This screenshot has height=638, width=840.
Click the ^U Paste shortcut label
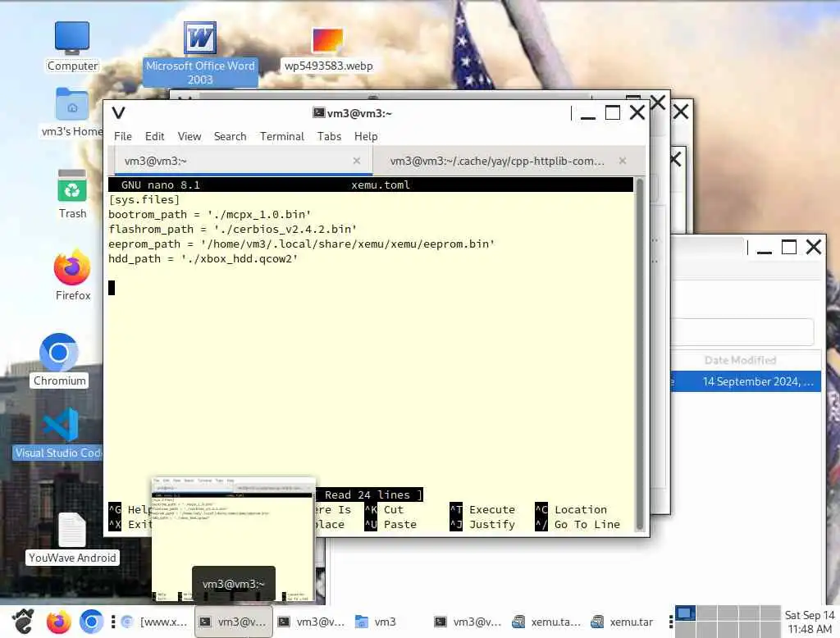tap(390, 525)
